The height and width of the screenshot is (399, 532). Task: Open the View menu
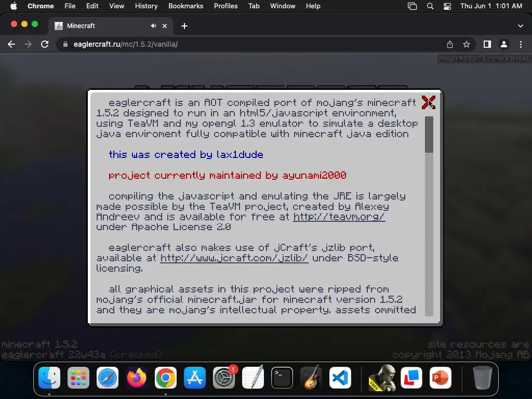click(x=116, y=6)
